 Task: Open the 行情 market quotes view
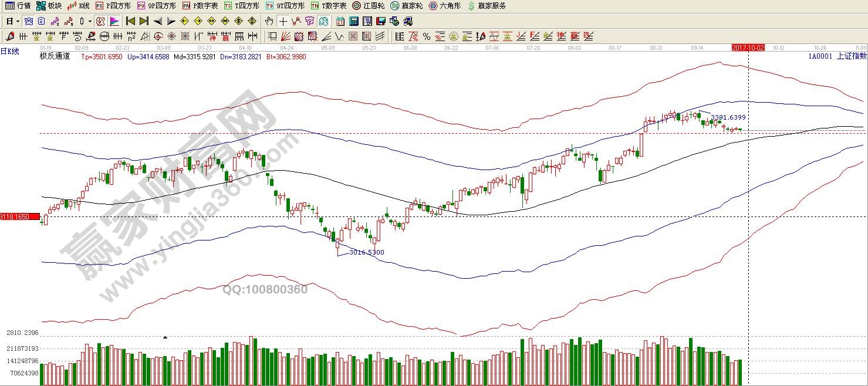tap(18, 6)
